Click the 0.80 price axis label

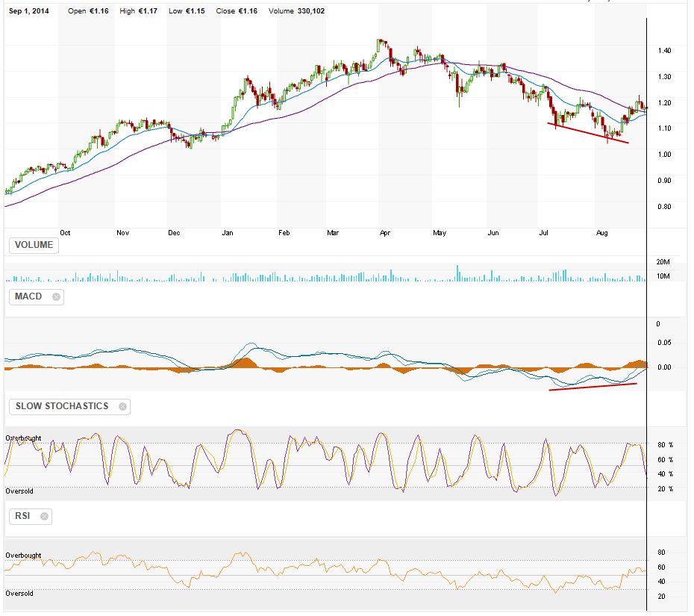point(664,207)
